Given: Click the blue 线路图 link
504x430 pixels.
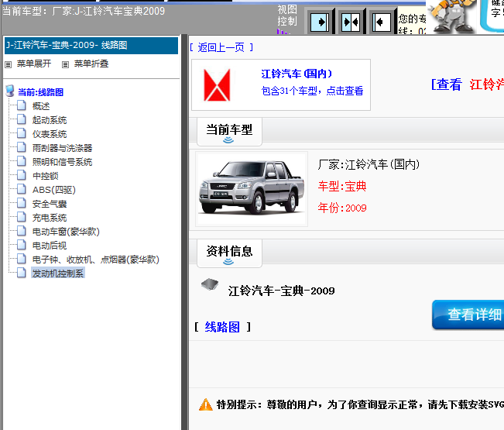Looking at the screenshot, I should [222, 327].
